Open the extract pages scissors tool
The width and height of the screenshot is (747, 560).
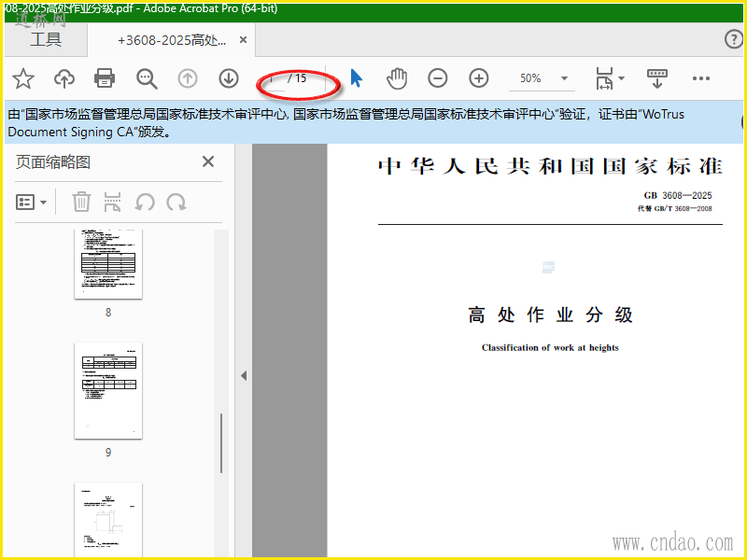coord(112,202)
